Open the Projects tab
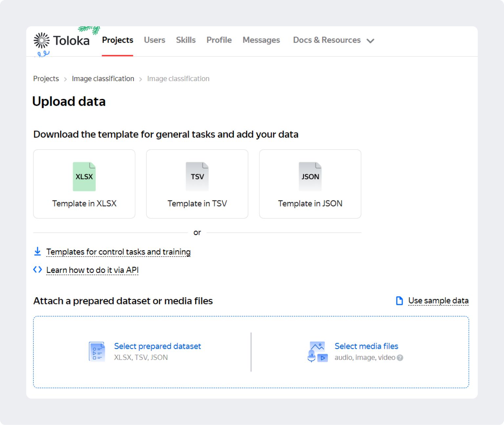The width and height of the screenshot is (504, 425). pos(117,40)
